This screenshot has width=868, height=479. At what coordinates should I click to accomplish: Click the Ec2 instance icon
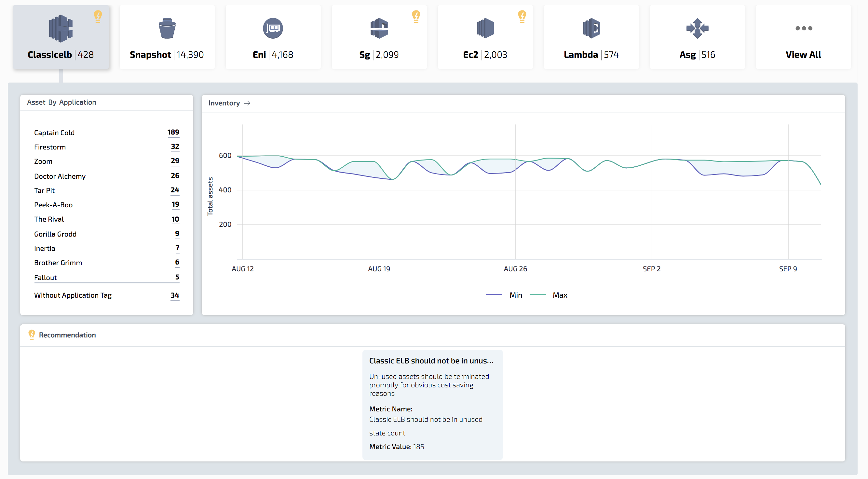[x=485, y=28]
